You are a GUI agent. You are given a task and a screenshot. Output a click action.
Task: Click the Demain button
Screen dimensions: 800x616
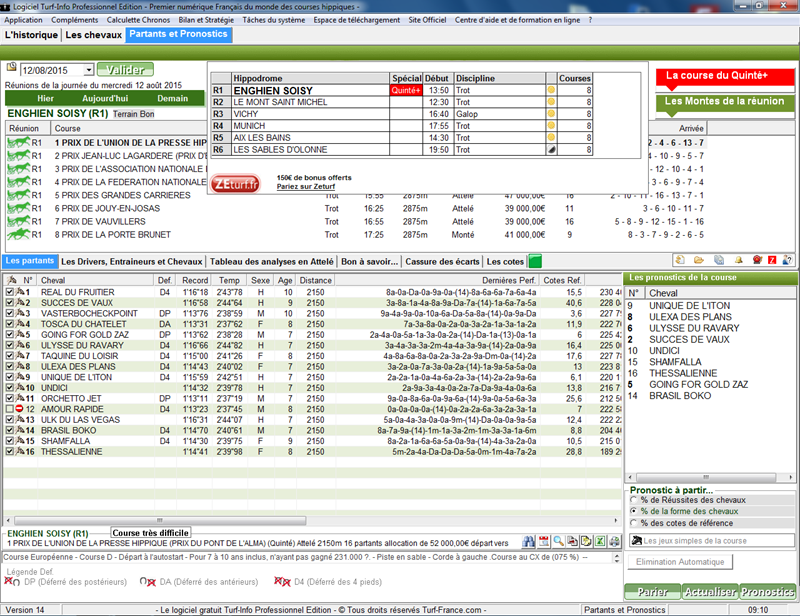tap(172, 98)
